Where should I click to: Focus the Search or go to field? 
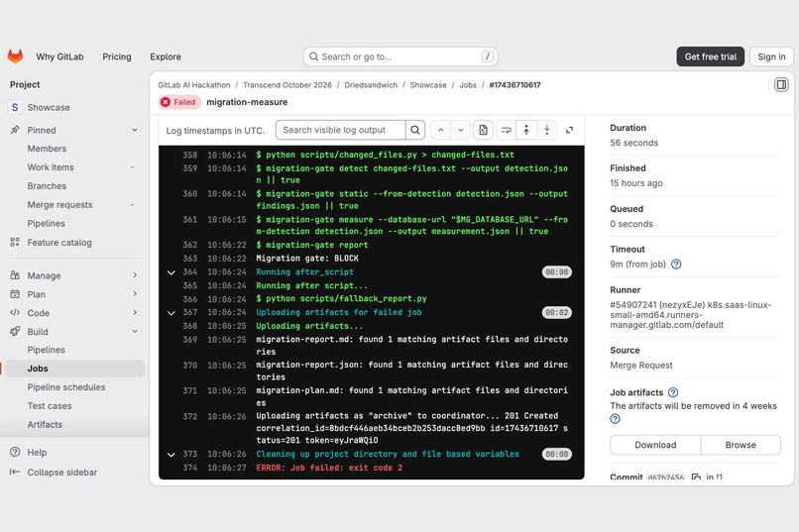point(400,56)
